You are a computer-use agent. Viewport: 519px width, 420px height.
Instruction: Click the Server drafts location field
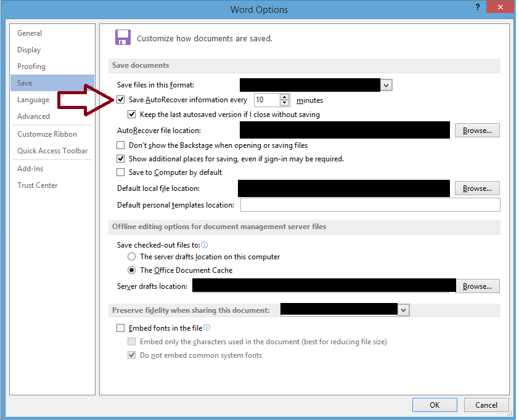click(x=324, y=285)
